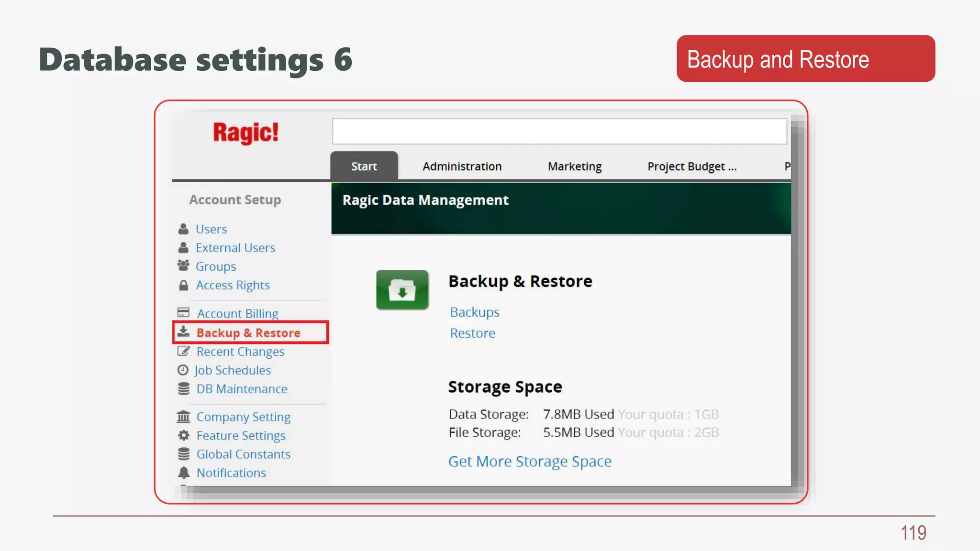Click the Account Billing card icon
The height and width of the screenshot is (551, 980).
pyautogui.click(x=183, y=312)
